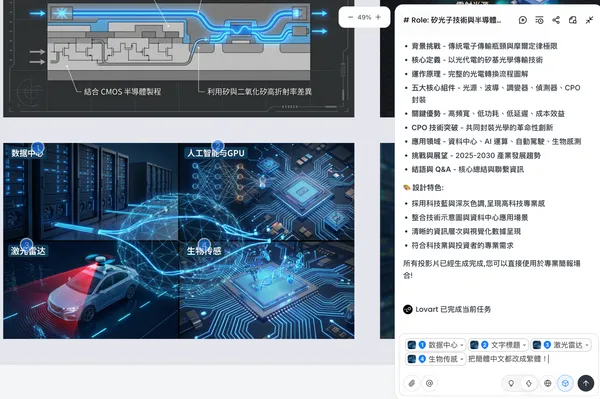
Task: Click marker 1 on the 数据中心 image
Action: point(38,147)
